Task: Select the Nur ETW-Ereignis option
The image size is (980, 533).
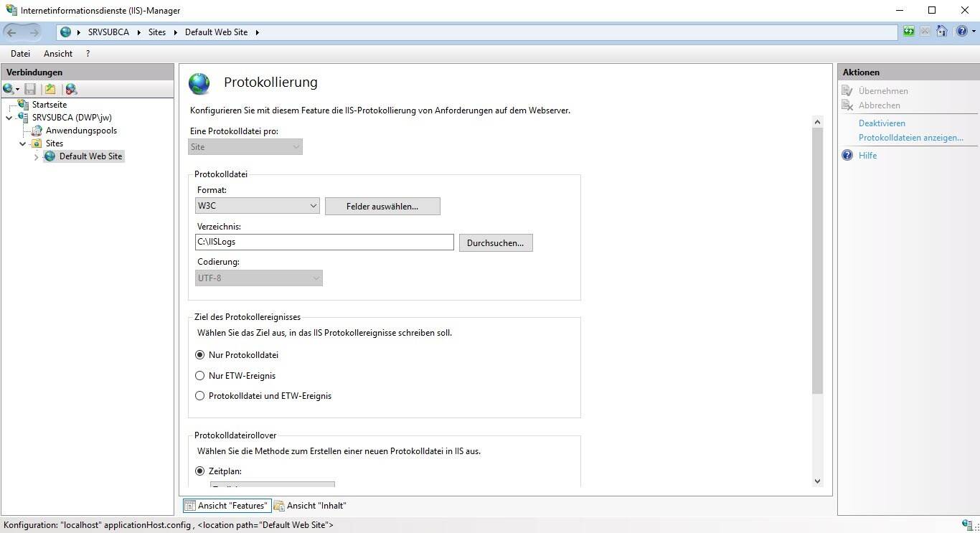Action: pyautogui.click(x=200, y=376)
